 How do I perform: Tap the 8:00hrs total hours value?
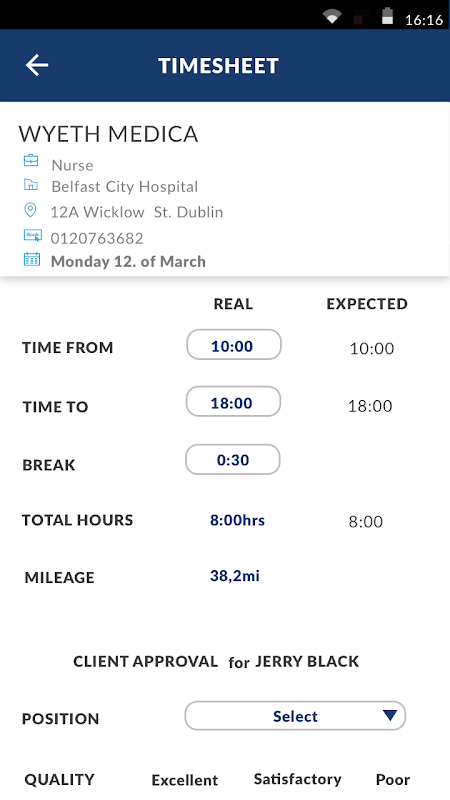237,520
